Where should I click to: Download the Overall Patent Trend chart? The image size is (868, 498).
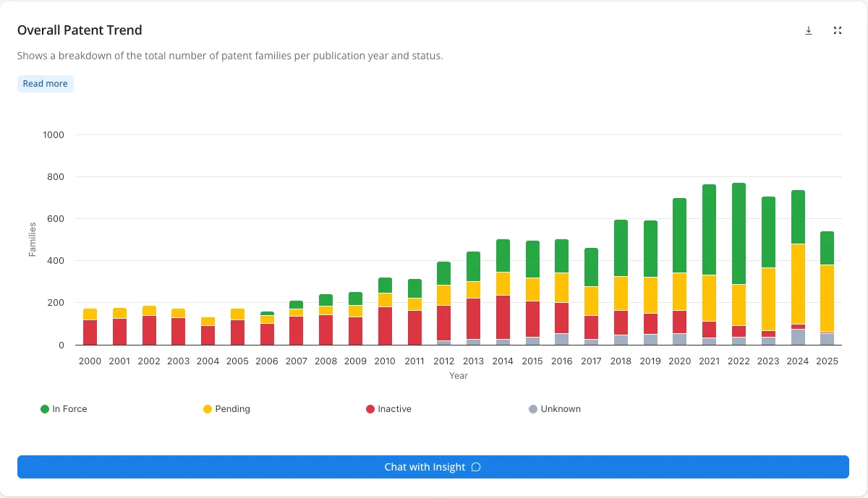[809, 30]
